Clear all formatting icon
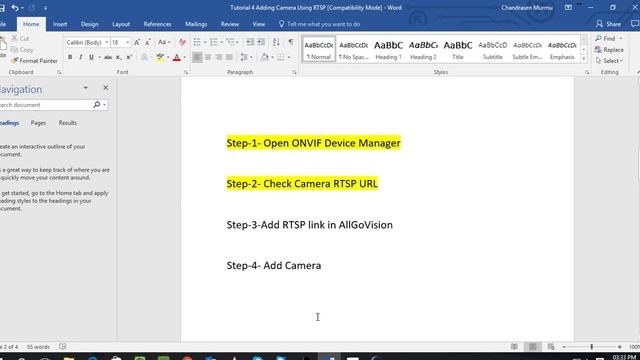This screenshot has height=360, width=640. coord(182,42)
